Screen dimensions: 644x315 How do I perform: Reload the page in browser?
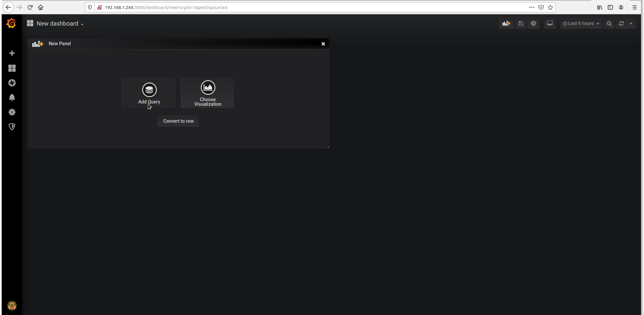point(30,7)
